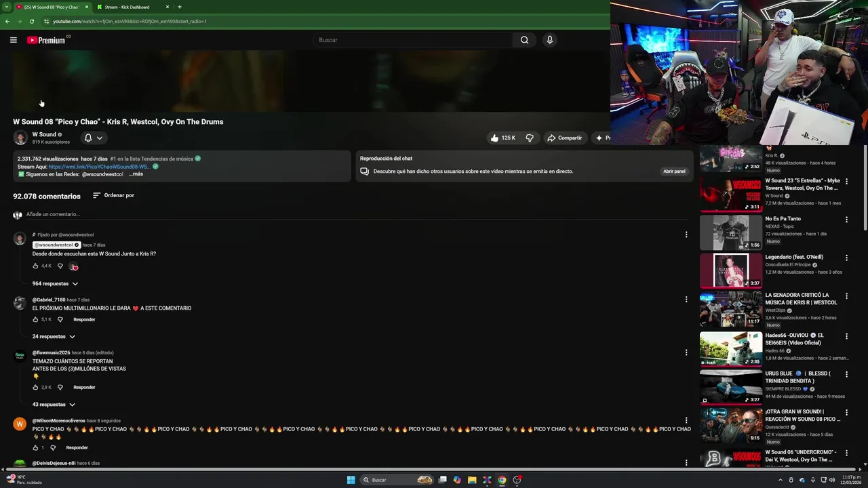868x488 pixels.
Task: Open Hades66 OUVIOU video thumbnail
Action: (x=731, y=348)
